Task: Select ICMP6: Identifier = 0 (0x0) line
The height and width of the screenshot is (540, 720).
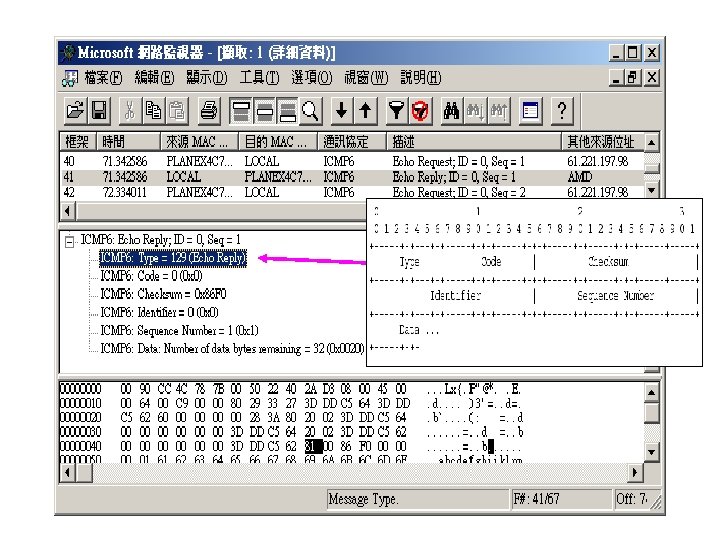Action: [159, 313]
